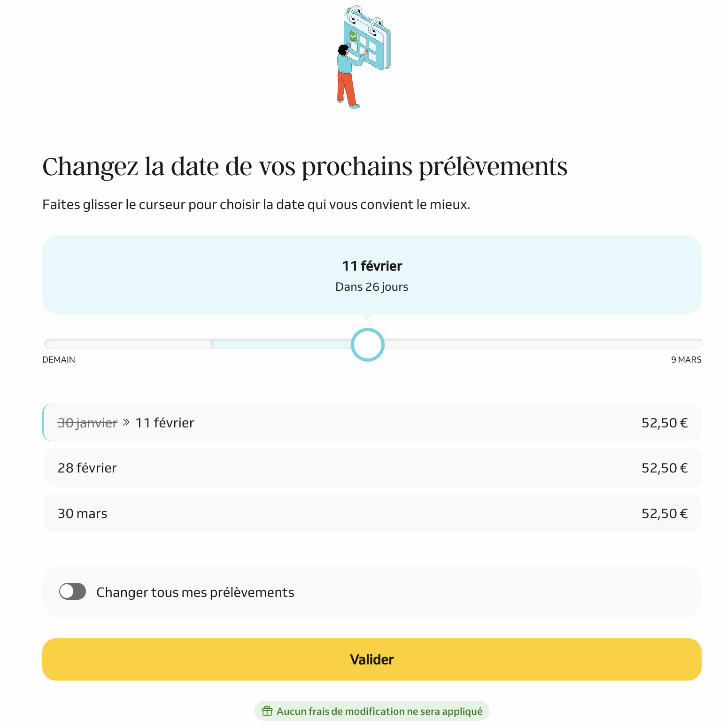Screen dimensions: 727x728
Task: Click the struck-through 30 janvier date
Action: pos(87,423)
